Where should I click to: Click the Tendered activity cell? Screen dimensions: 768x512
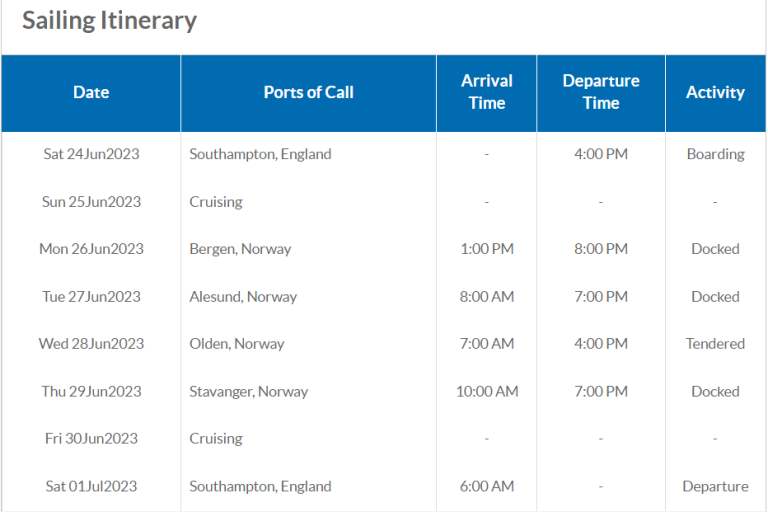[715, 343]
